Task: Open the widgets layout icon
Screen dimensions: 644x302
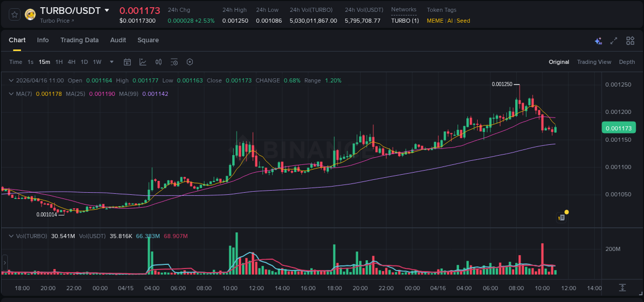Action: 630,40
